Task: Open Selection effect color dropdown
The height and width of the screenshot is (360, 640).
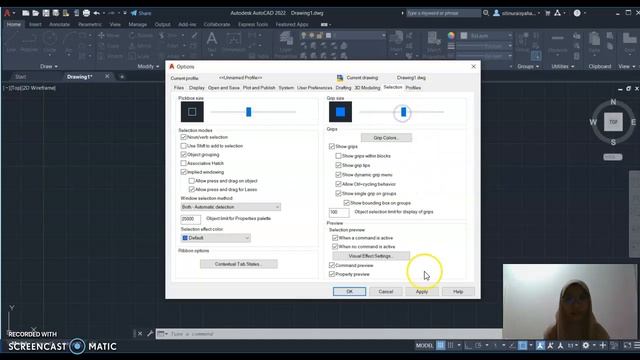Action: (216, 238)
